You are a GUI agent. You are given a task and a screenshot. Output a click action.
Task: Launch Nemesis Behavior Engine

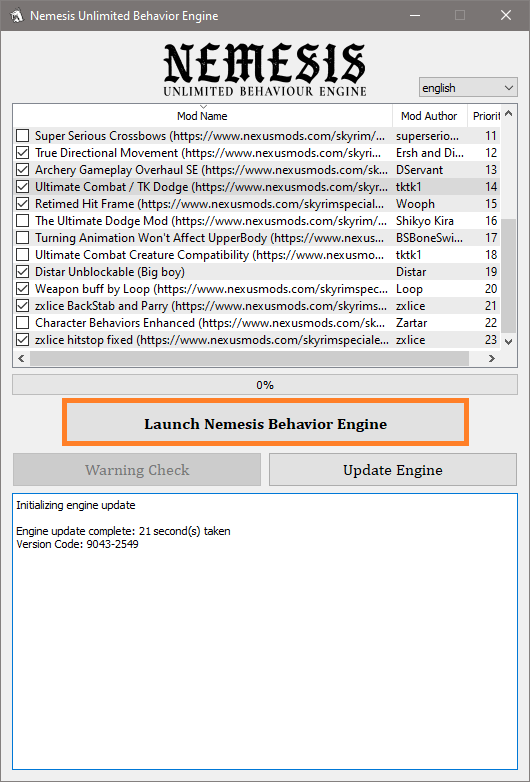[x=266, y=424]
